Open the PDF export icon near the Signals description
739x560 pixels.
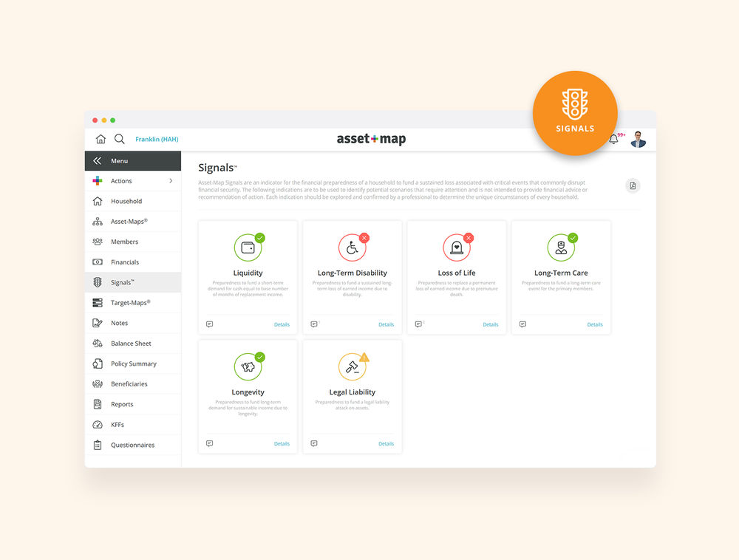633,185
